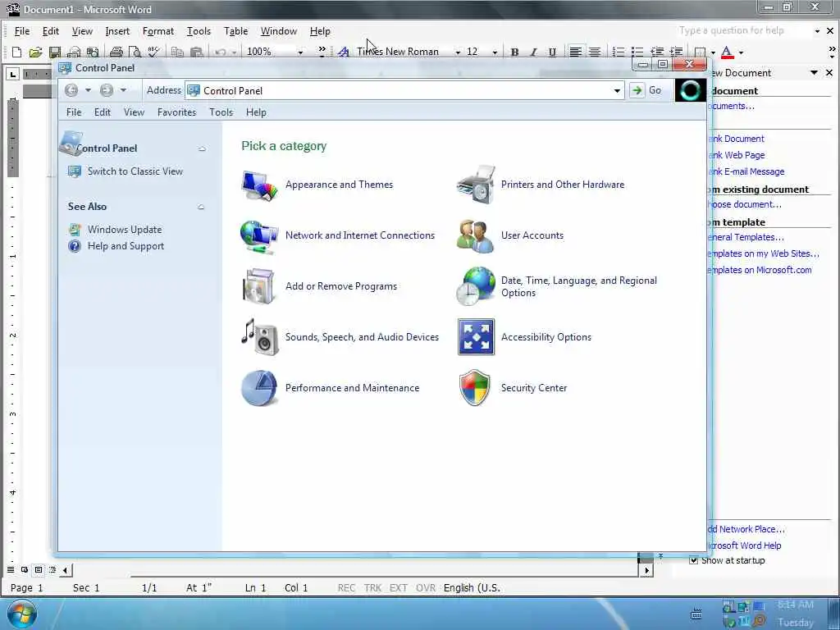This screenshot has height=630, width=840.
Task: Click the Increase Indent icon
Action: pyautogui.click(x=676, y=52)
